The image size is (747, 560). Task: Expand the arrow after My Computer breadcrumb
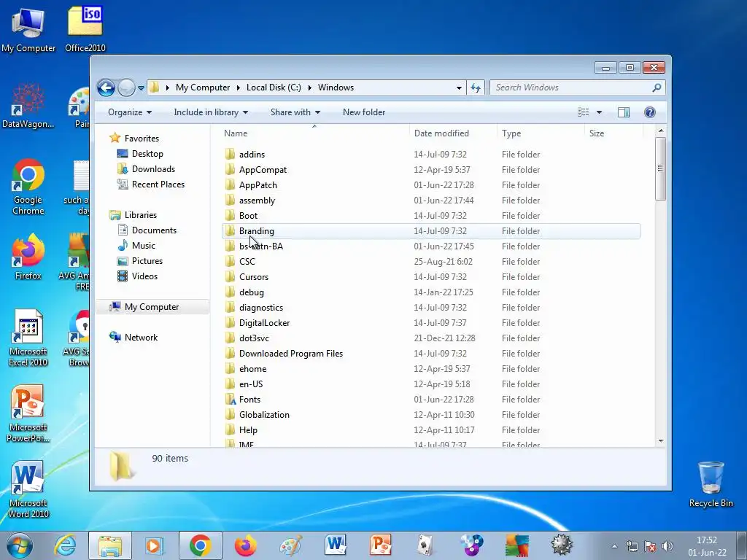tap(239, 87)
